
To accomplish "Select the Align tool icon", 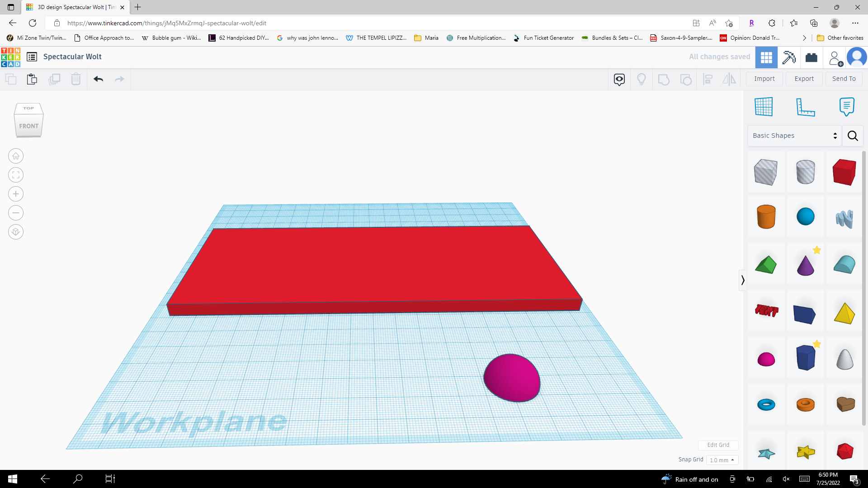I will (x=708, y=79).
